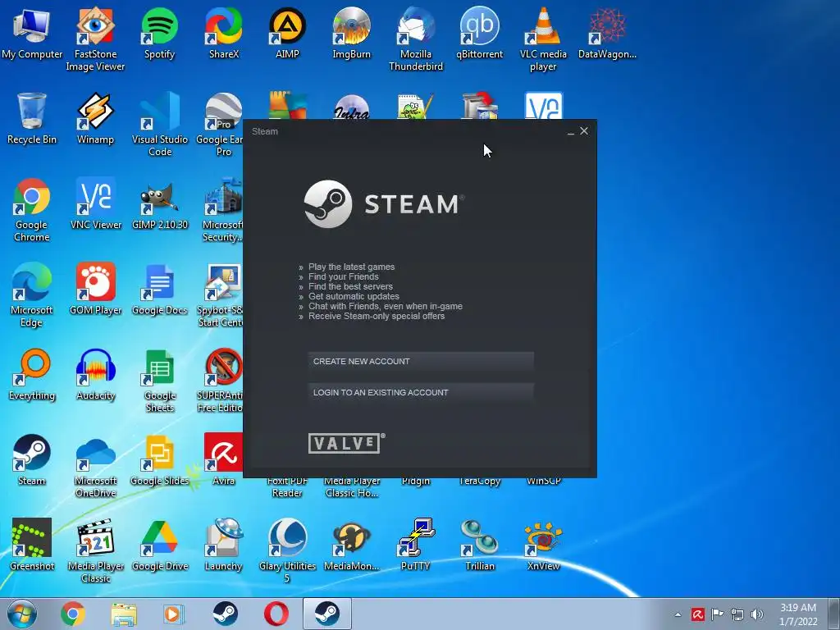Image resolution: width=840 pixels, height=630 pixels.
Task: Select GIMP 2.10.30 desktop icon
Action: 160,203
